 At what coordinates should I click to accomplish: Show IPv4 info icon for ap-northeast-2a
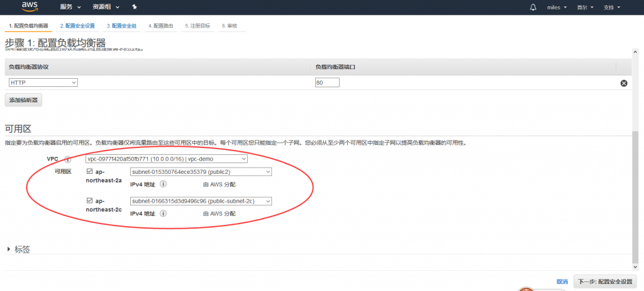[x=163, y=185]
